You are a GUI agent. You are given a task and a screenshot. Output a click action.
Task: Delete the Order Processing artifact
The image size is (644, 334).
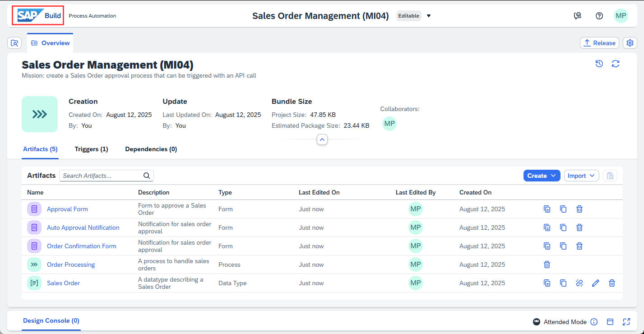click(547, 264)
